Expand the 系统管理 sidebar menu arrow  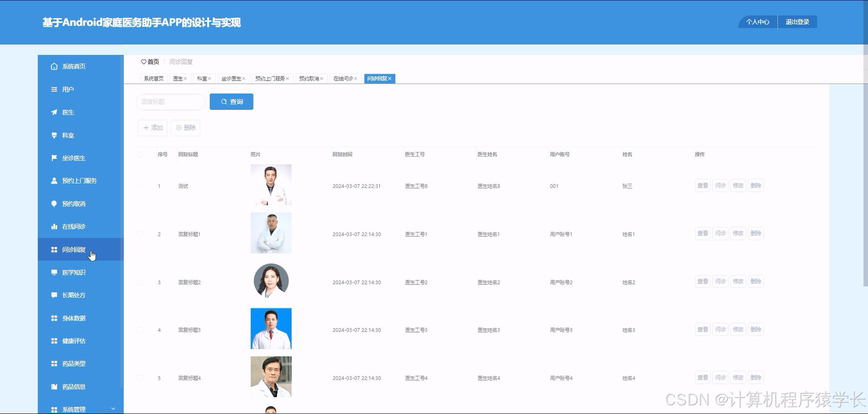[113, 409]
